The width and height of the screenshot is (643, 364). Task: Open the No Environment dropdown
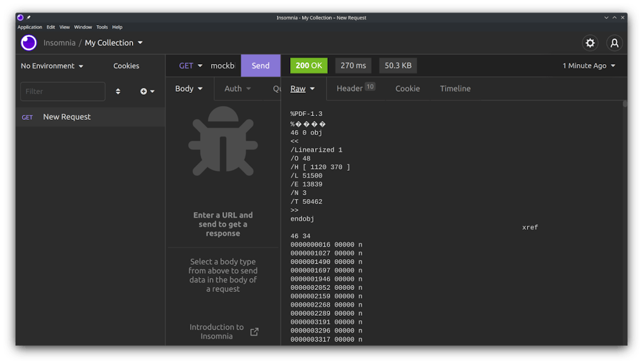tap(52, 66)
